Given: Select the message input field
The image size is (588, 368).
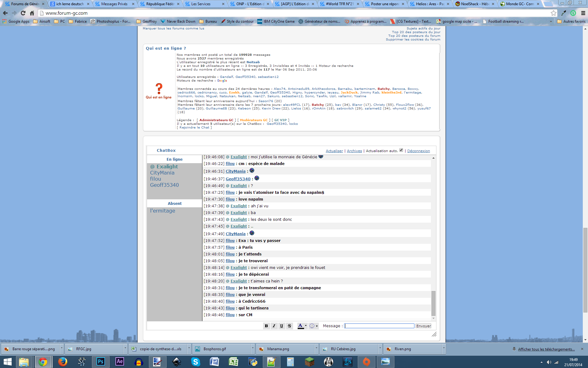Looking at the screenshot, I should coord(378,326).
